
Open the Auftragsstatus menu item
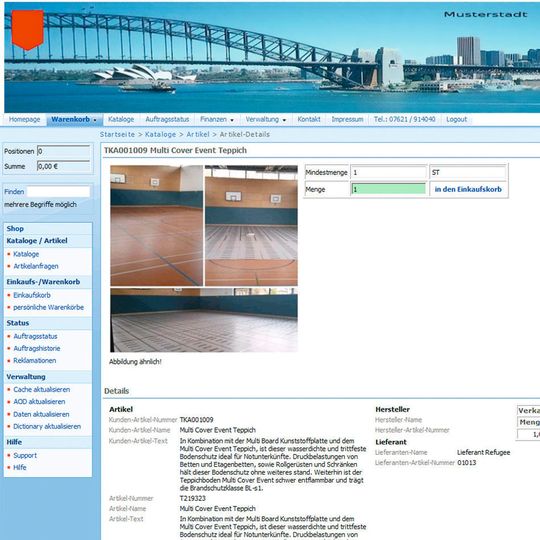167,120
